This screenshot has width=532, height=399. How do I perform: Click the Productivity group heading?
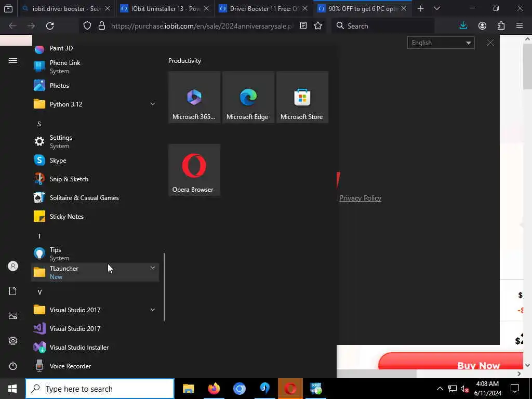point(184,61)
